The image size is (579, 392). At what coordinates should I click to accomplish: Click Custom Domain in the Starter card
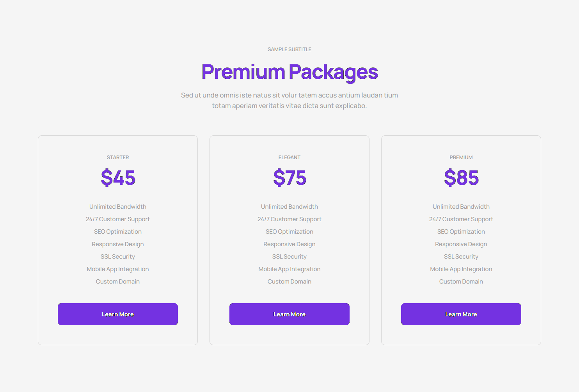118,282
